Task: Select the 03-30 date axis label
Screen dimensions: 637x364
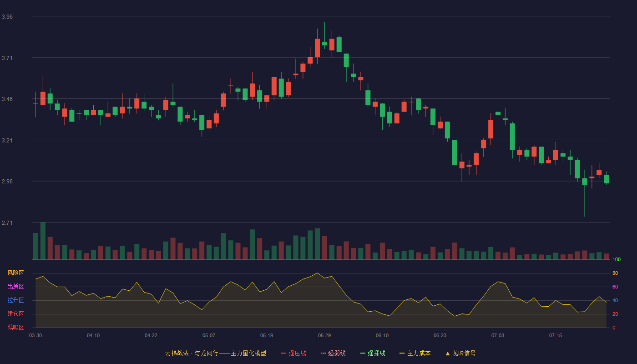Action: (35, 335)
